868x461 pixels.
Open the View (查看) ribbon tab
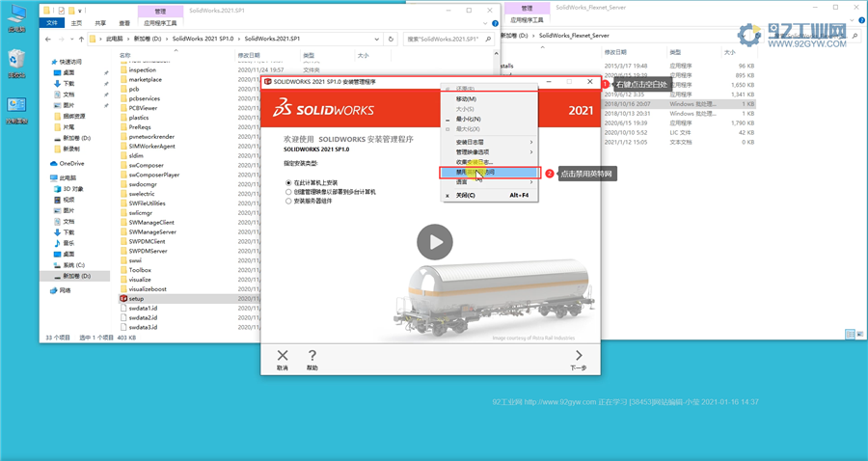tap(124, 23)
